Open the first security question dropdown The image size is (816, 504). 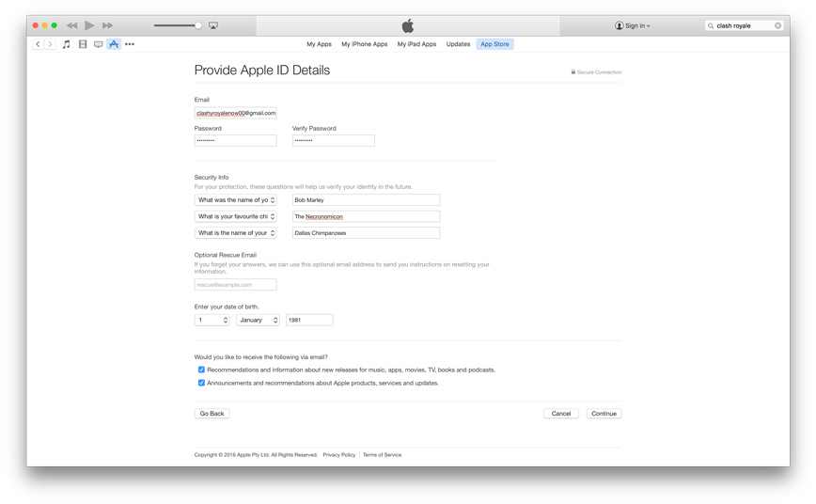tap(235, 200)
